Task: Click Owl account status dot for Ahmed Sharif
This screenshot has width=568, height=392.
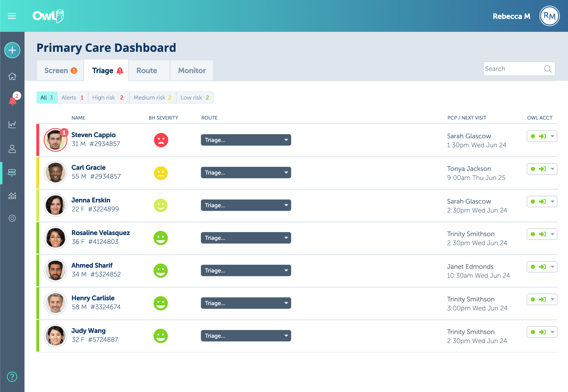Action: 533,267
